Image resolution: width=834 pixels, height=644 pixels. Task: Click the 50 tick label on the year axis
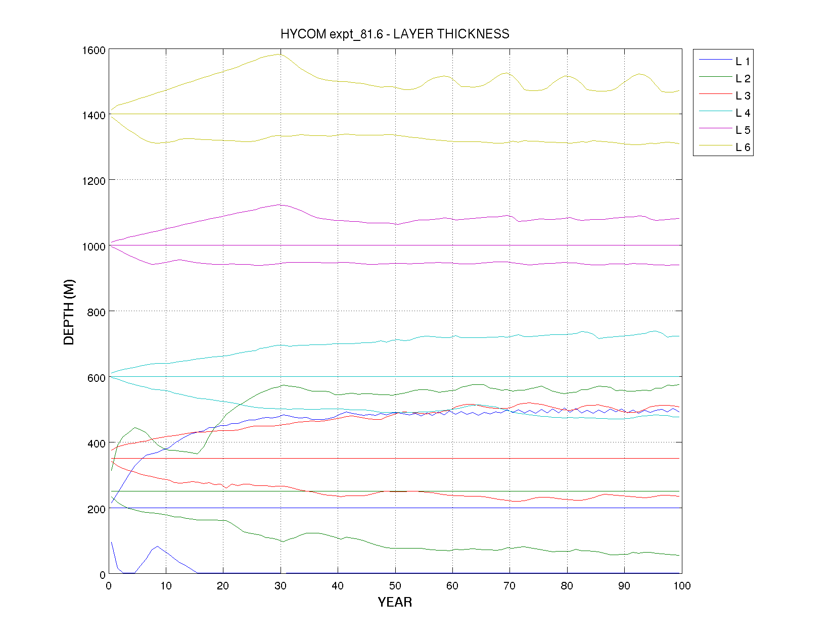[395, 586]
